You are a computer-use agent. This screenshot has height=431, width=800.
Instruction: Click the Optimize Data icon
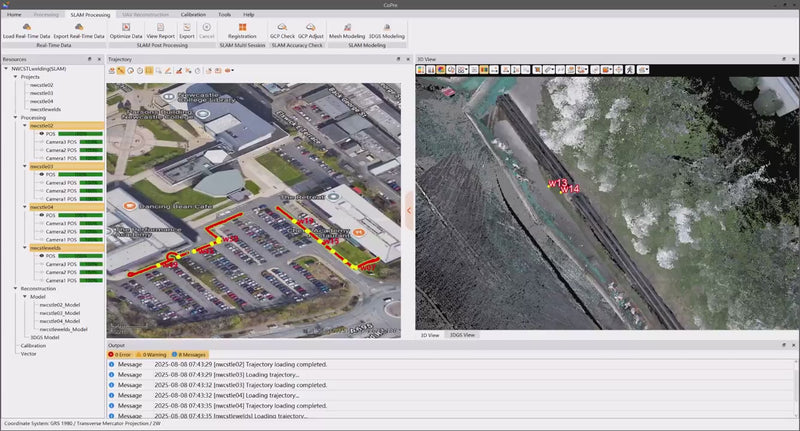tap(125, 26)
